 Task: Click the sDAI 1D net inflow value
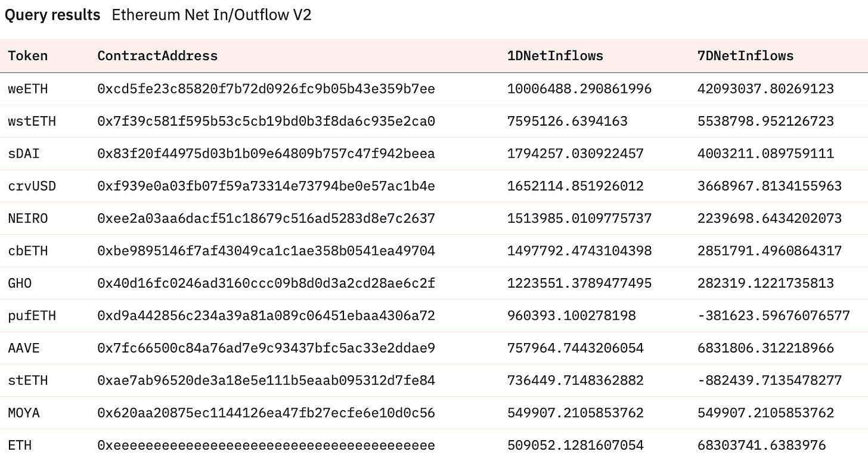tap(575, 154)
